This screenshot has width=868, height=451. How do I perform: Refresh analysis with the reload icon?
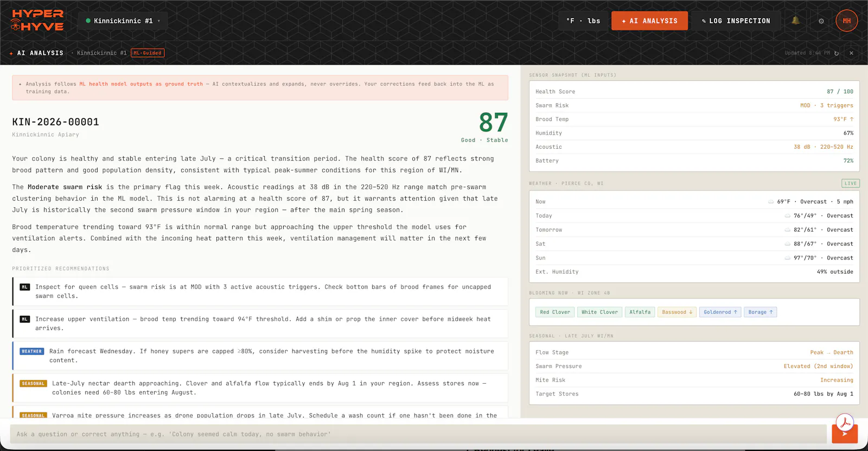[x=837, y=53]
